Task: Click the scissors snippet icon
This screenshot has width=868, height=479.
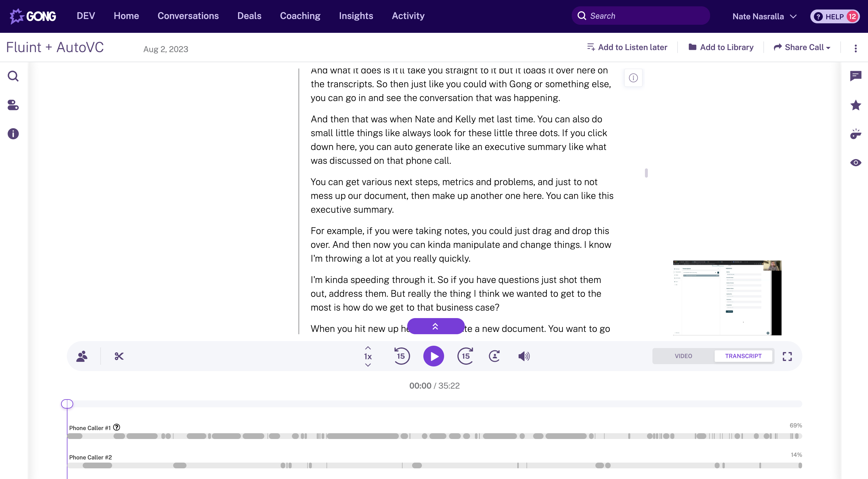Action: (119, 356)
